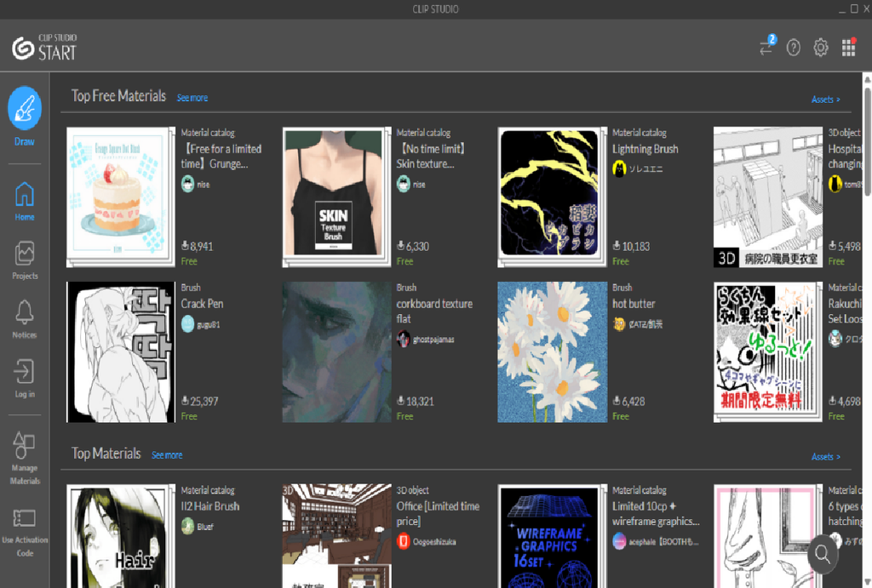Open the corkboard texture flat thumbnail
Screen dimensions: 872x588
click(x=336, y=351)
